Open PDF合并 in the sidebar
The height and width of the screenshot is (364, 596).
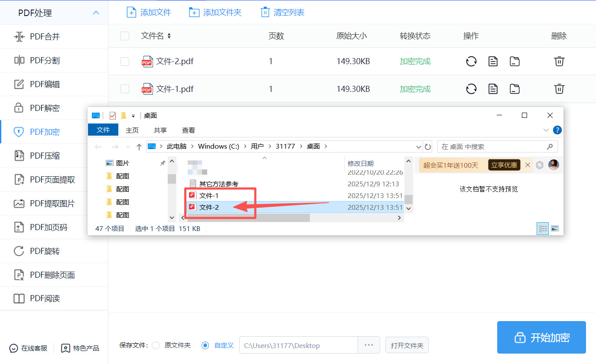(x=54, y=37)
